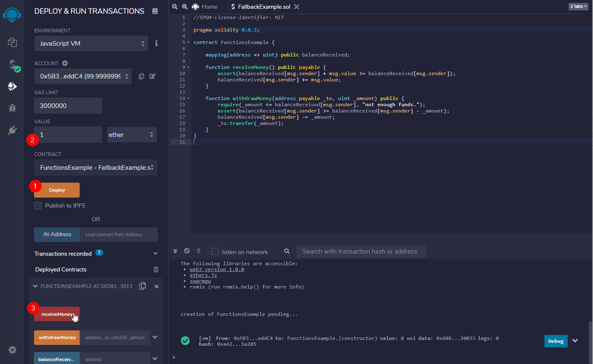Click the orange Deploy button
Viewport: 593px width, 364px height.
tap(57, 190)
